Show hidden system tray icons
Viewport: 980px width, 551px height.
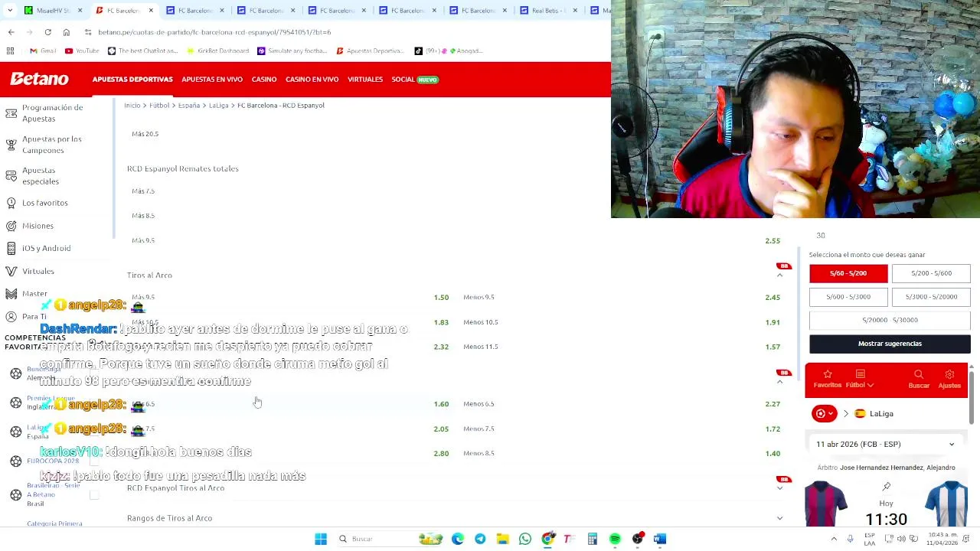coord(834,539)
